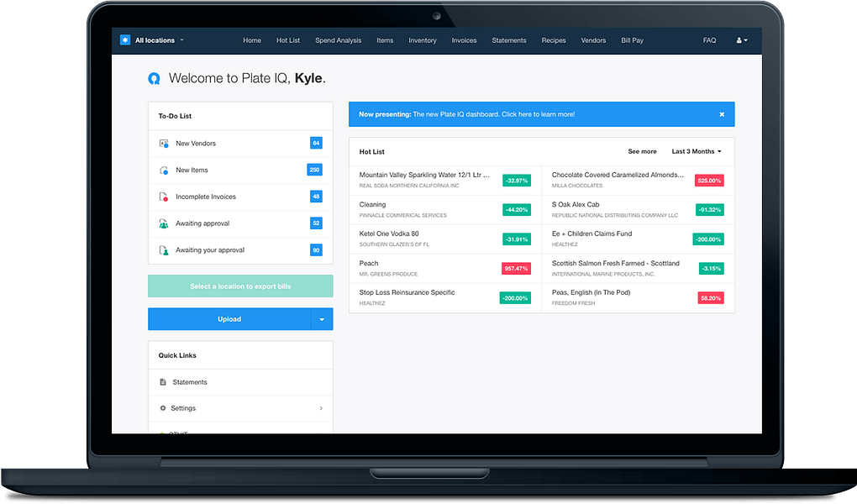The width and height of the screenshot is (857, 504).
Task: Open Bill Pay in the navigation
Action: (633, 40)
